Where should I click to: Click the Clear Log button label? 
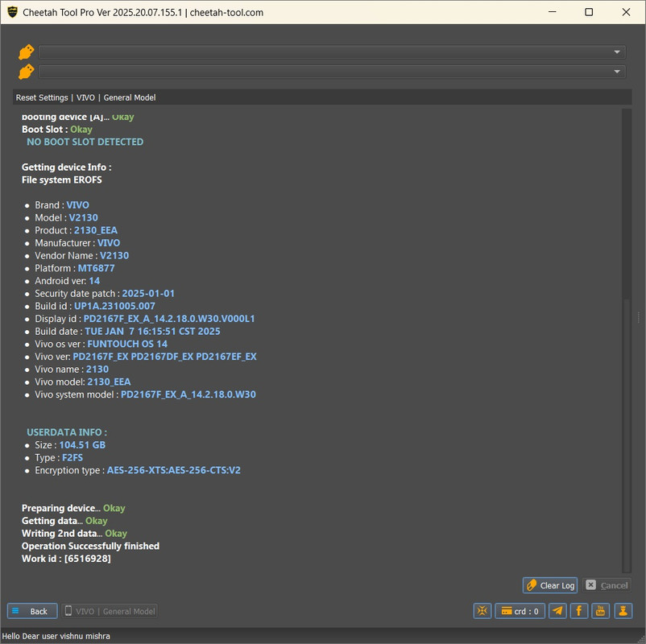coord(557,585)
